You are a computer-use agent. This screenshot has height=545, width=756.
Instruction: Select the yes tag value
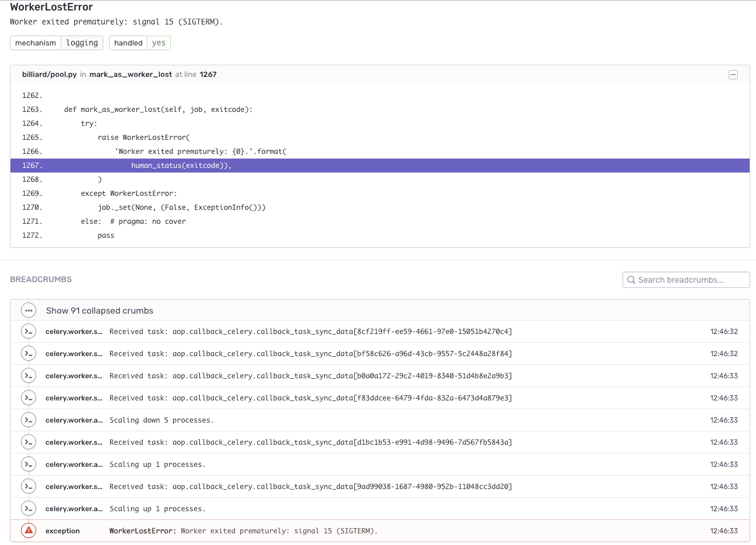click(x=159, y=43)
